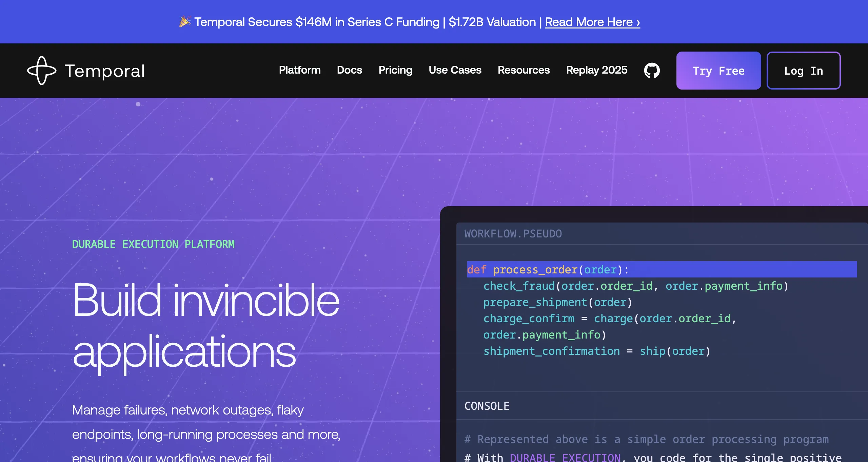Click the Try Free button
This screenshot has width=868, height=462.
718,71
